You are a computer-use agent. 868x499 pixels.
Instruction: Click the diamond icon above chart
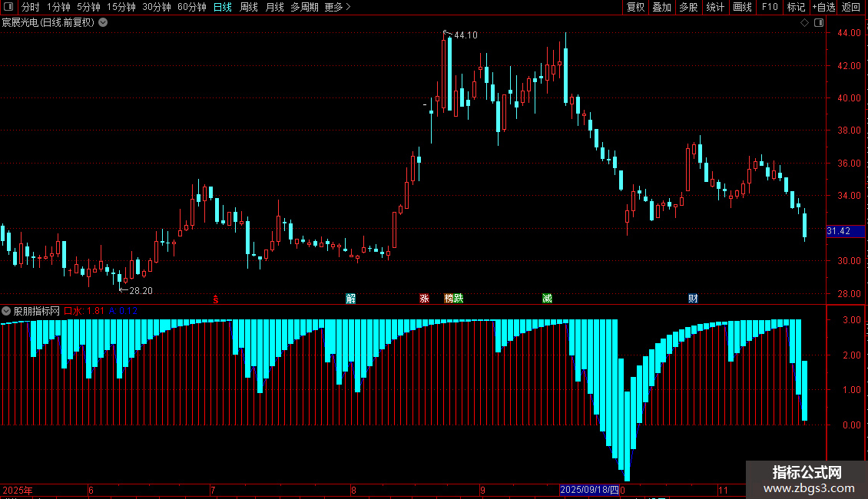click(x=805, y=23)
